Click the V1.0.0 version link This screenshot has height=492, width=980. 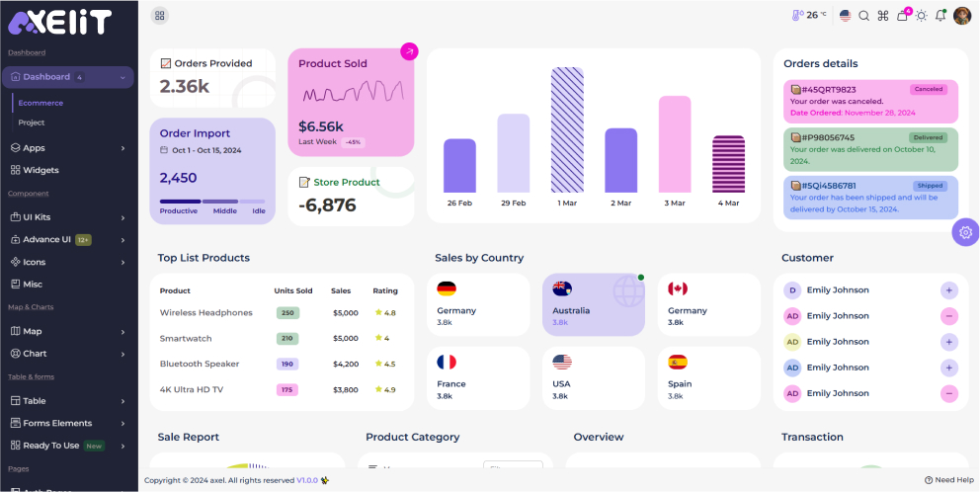point(307,480)
